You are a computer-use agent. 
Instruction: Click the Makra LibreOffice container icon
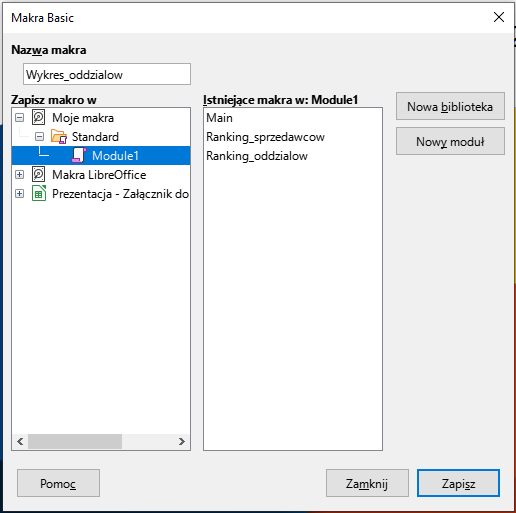click(39, 175)
